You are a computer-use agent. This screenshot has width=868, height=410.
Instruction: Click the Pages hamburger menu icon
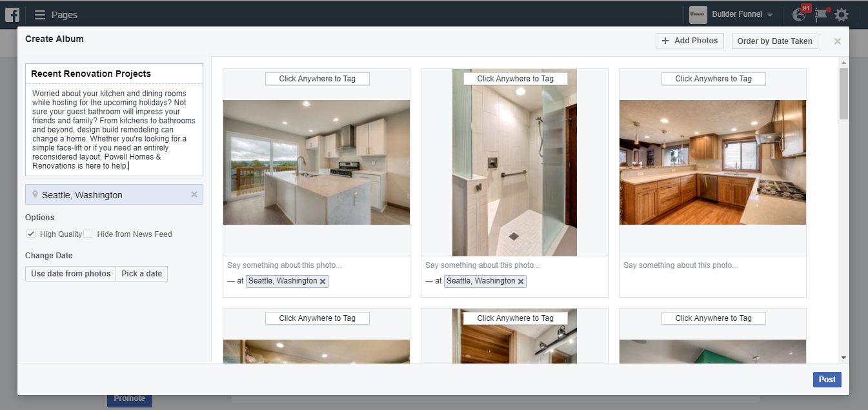(39, 14)
